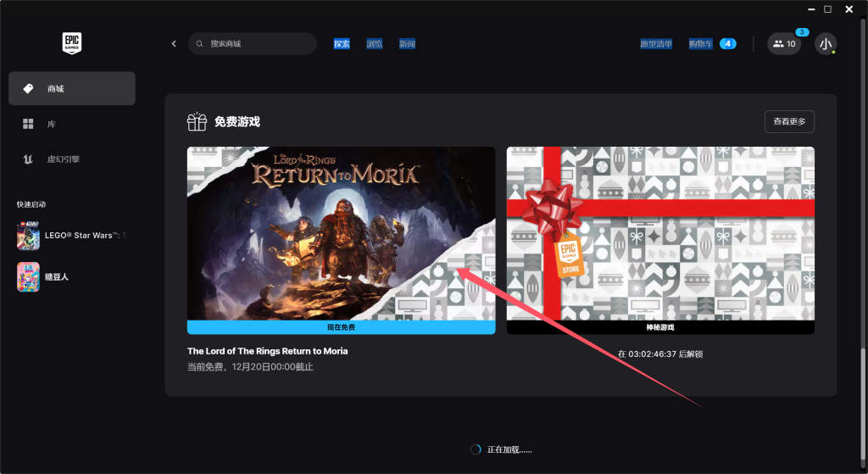The height and width of the screenshot is (474, 868).
Task: Switch to the 探索 tab
Action: click(342, 44)
